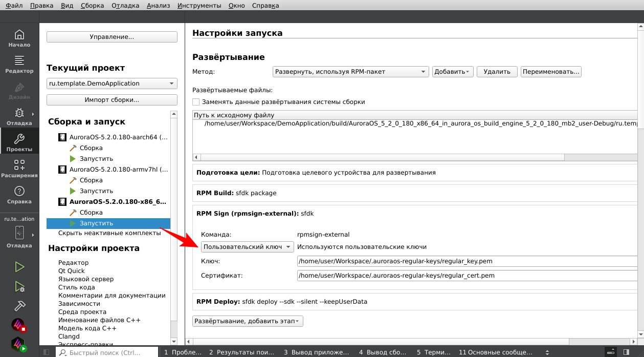This screenshot has height=357, width=644.
Task: Start the Aurora emulator icon
Action: click(x=19, y=344)
